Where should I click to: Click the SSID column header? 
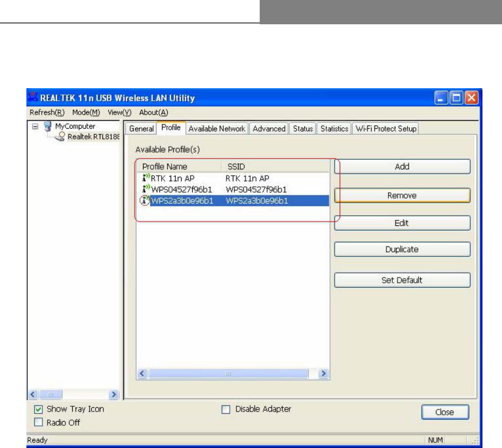pos(276,166)
